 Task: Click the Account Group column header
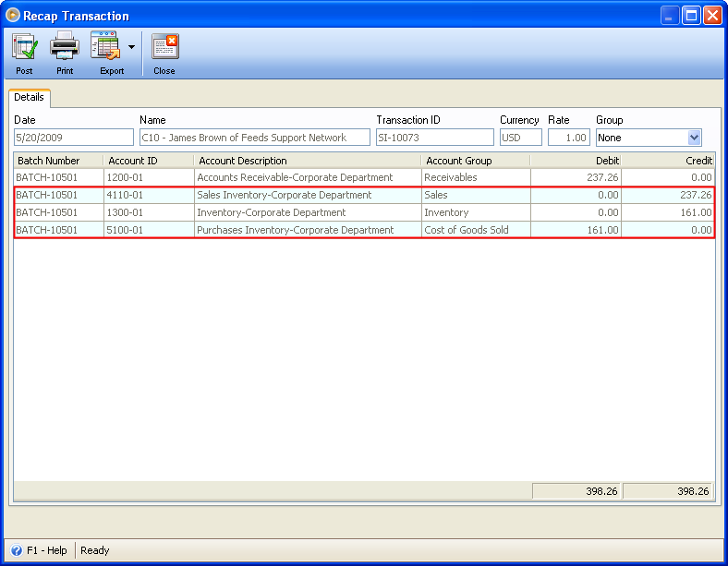point(476,161)
